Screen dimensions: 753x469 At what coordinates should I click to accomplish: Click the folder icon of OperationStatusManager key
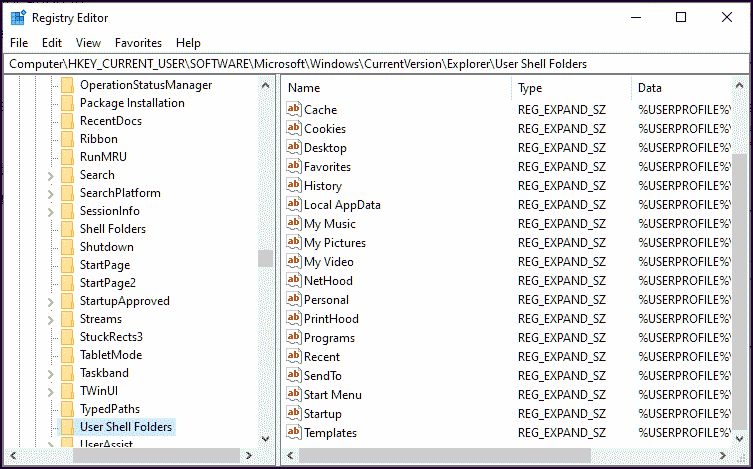coord(67,85)
